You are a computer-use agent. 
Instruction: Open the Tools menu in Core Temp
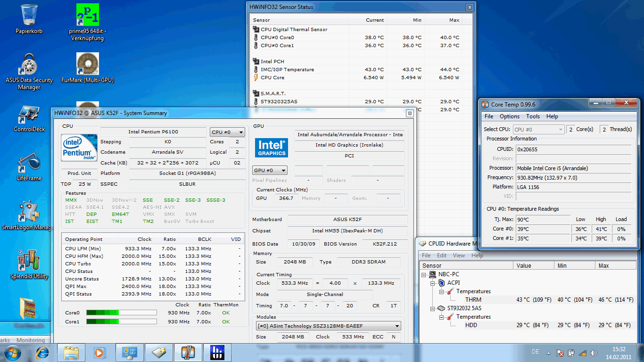coord(533,116)
